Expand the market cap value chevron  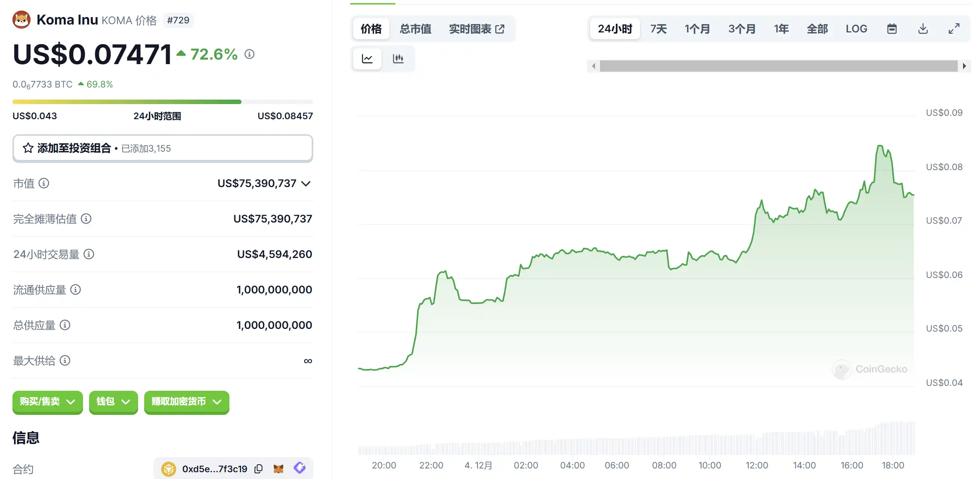(x=306, y=184)
